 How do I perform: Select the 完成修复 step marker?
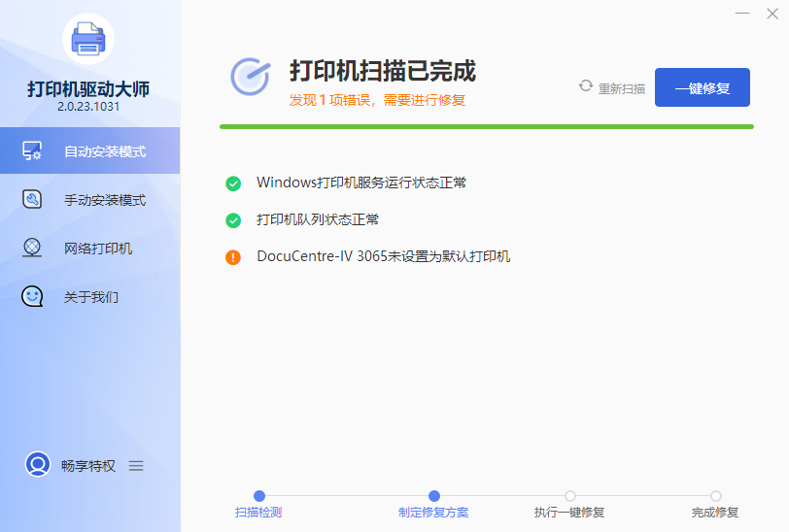tap(715, 496)
